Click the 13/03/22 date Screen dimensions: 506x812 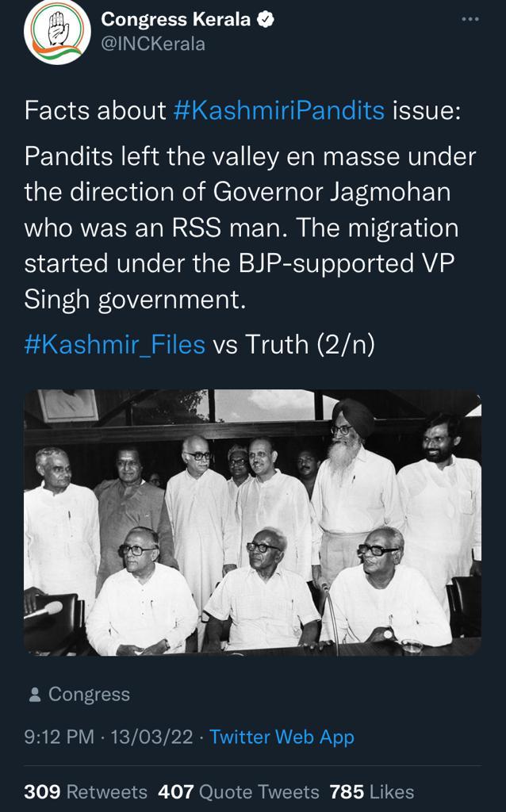coord(151,737)
